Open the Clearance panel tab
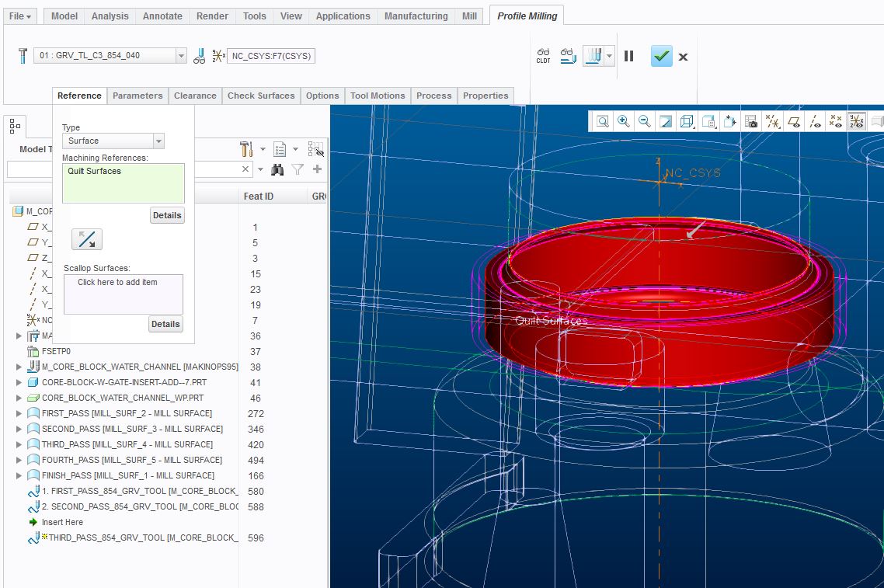The height and width of the screenshot is (588, 884). 195,96
